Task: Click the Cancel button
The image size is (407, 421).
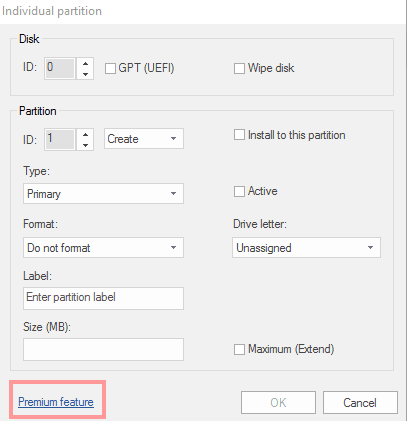Action: tap(360, 403)
